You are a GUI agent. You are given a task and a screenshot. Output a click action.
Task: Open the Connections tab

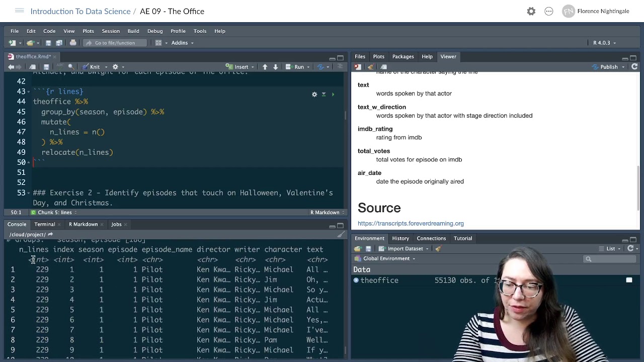click(431, 238)
